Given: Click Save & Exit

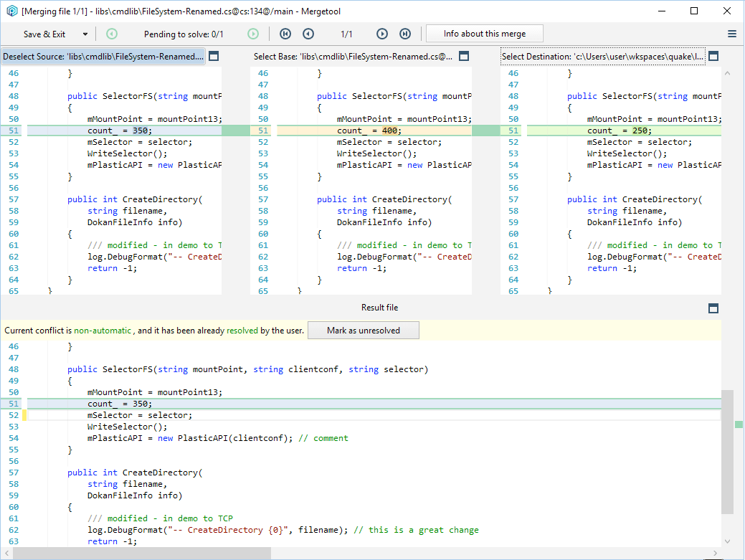Looking at the screenshot, I should coord(44,34).
